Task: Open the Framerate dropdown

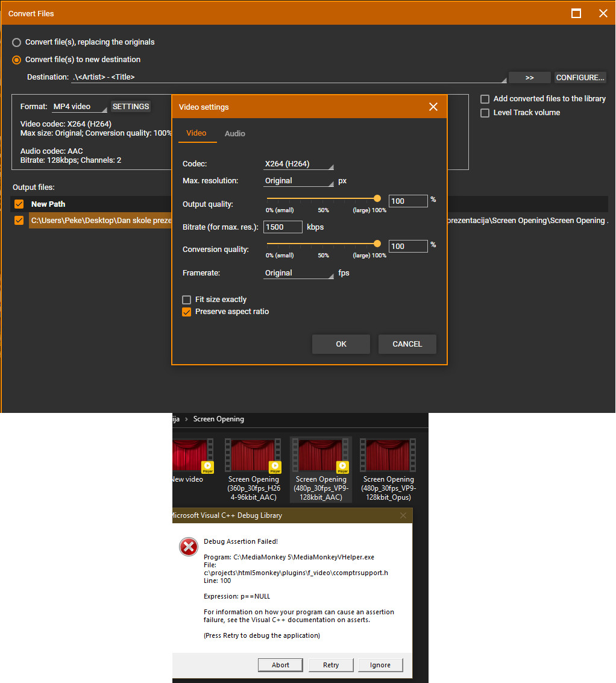Action: click(x=298, y=273)
